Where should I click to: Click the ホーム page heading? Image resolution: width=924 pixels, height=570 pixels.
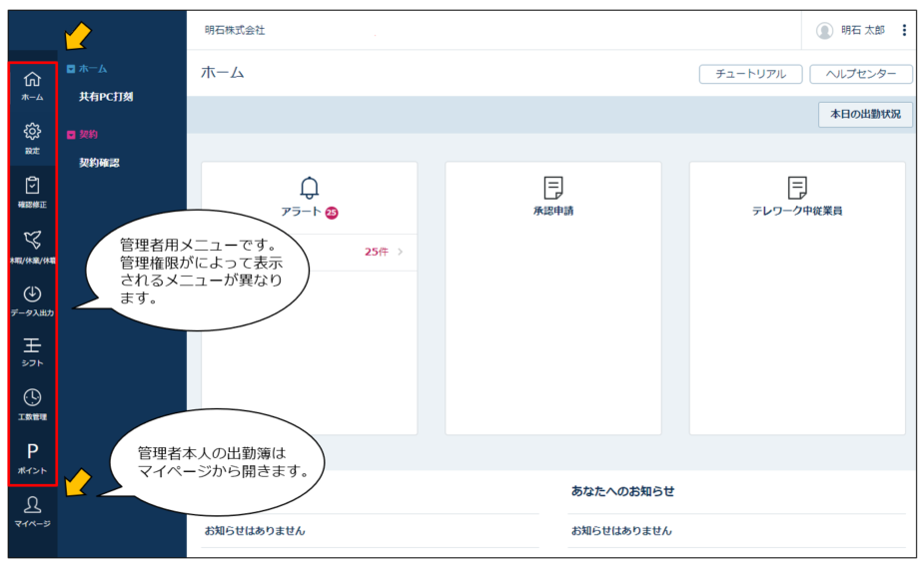tap(222, 73)
